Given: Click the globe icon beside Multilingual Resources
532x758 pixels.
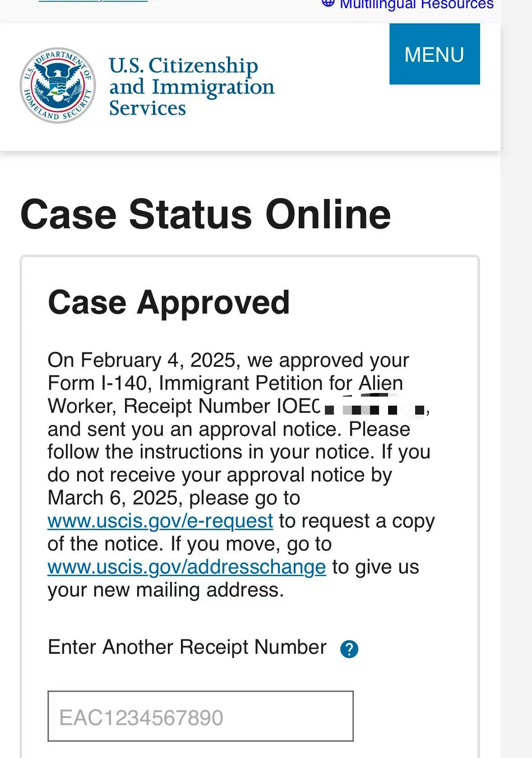Looking at the screenshot, I should click(x=328, y=3).
